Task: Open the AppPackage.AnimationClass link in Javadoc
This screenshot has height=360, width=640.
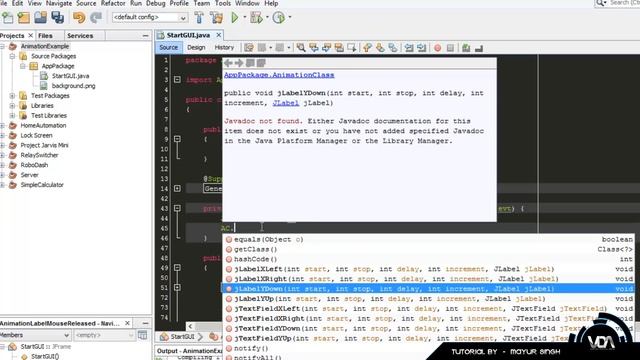Action: [x=279, y=75]
